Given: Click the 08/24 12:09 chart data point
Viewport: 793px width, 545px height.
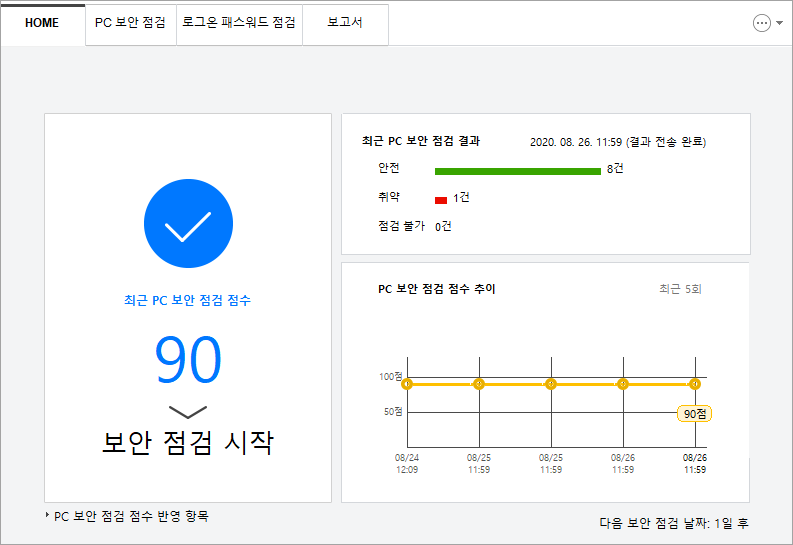Looking at the screenshot, I should (x=407, y=384).
